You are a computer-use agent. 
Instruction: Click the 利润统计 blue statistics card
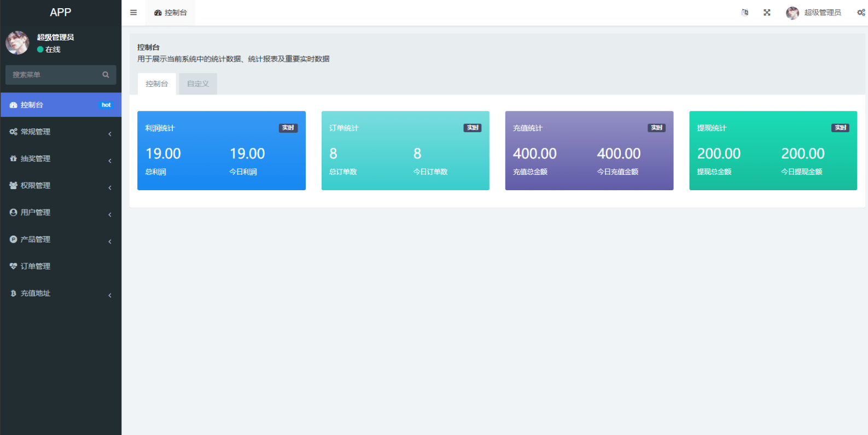[x=222, y=151]
